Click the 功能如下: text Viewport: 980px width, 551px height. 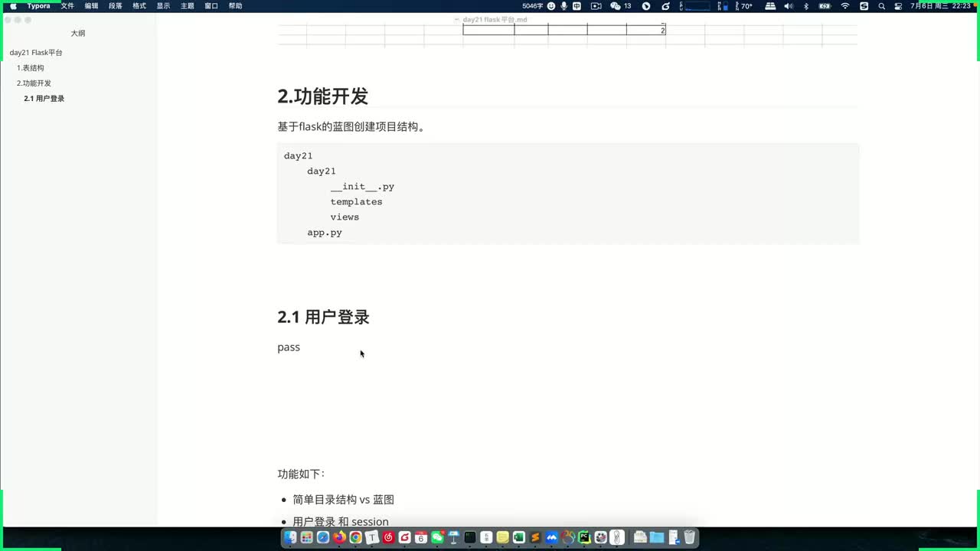tap(301, 474)
